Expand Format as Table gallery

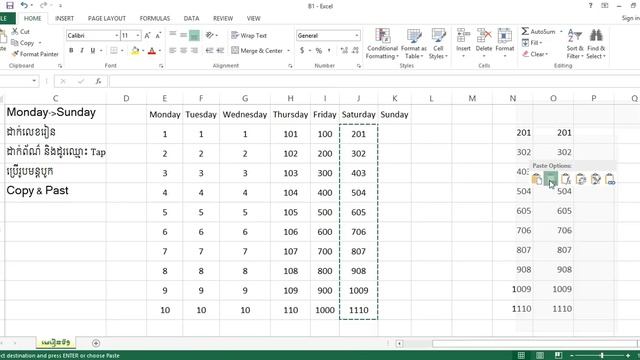click(413, 44)
